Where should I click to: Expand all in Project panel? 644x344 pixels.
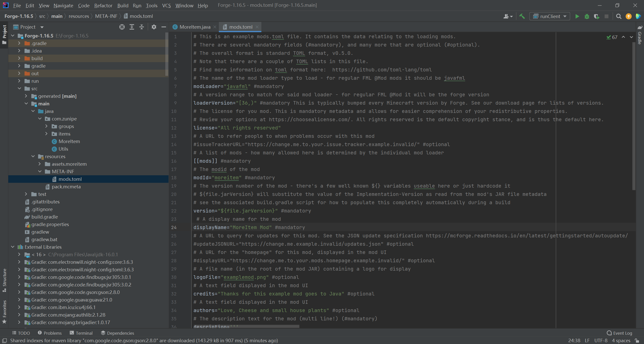pyautogui.click(x=132, y=27)
